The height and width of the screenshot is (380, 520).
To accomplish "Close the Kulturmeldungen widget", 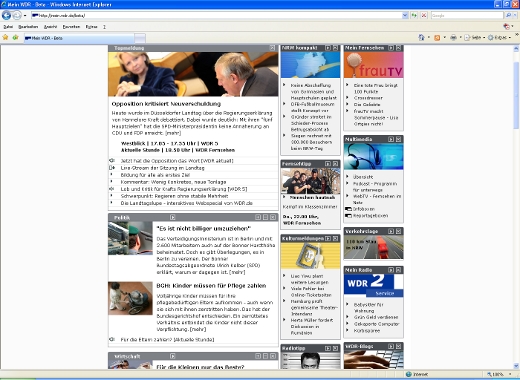I will coord(335,238).
